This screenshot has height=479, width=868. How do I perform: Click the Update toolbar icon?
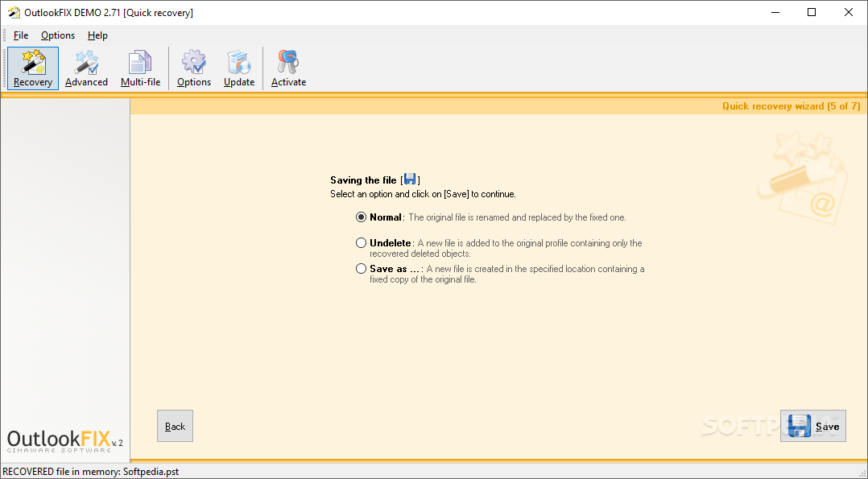pyautogui.click(x=239, y=68)
